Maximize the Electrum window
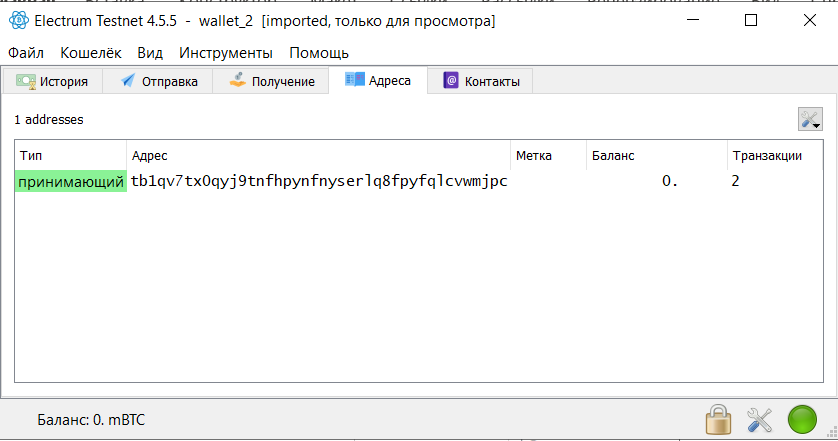The width and height of the screenshot is (838, 441). click(x=751, y=20)
